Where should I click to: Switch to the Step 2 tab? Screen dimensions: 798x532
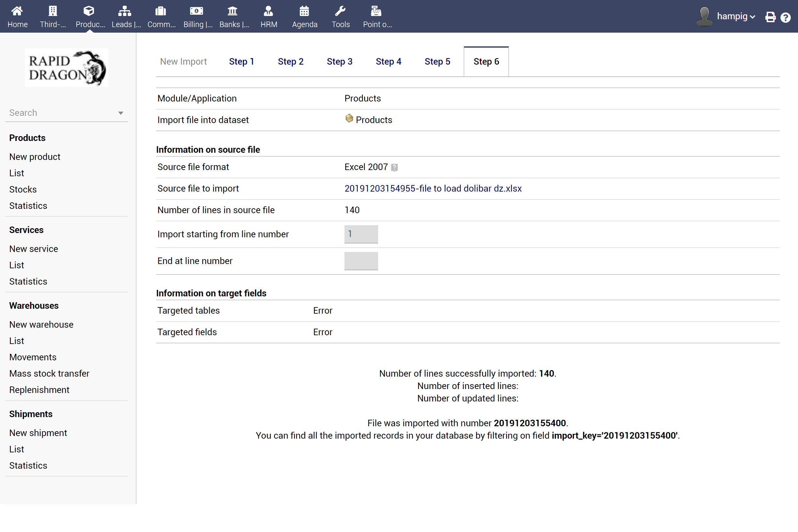coord(291,61)
